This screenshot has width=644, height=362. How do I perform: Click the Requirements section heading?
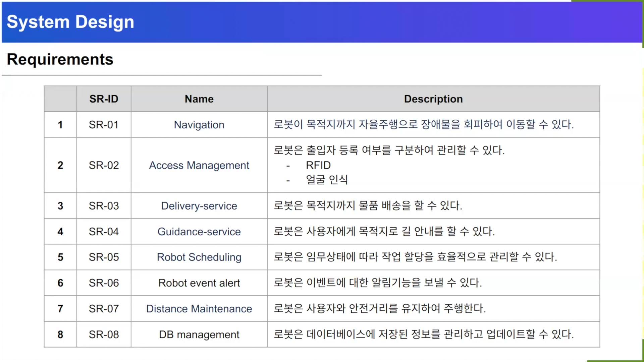click(x=60, y=59)
